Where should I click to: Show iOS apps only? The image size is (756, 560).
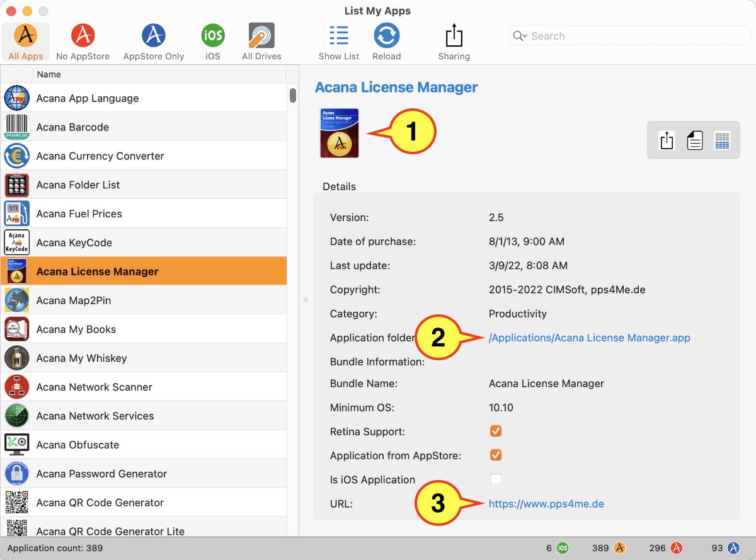coord(213,42)
